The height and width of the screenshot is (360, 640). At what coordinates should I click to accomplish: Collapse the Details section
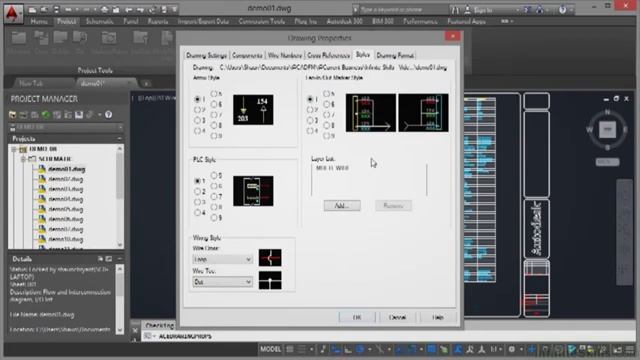click(x=119, y=259)
